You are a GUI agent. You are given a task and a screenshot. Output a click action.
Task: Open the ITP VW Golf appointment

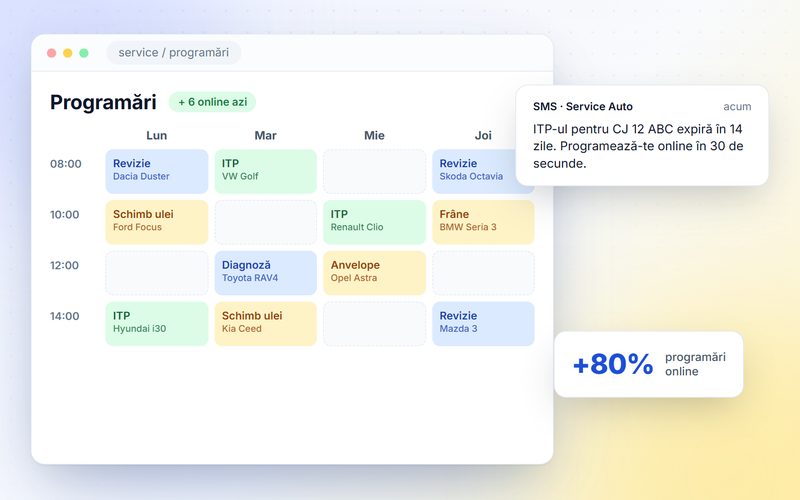pos(265,171)
